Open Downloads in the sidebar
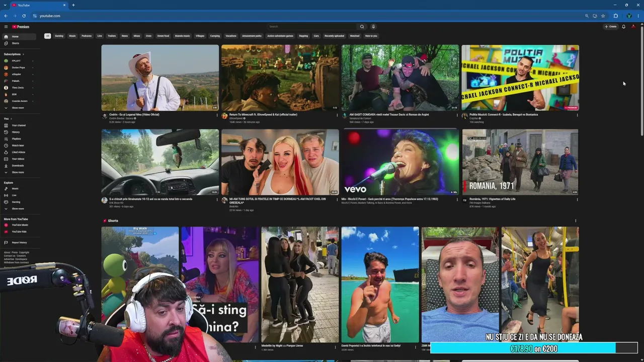The image size is (644, 362). coord(19,165)
